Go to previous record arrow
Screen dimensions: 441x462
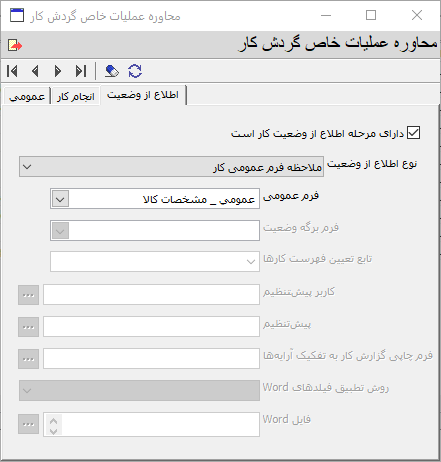tap(35, 71)
